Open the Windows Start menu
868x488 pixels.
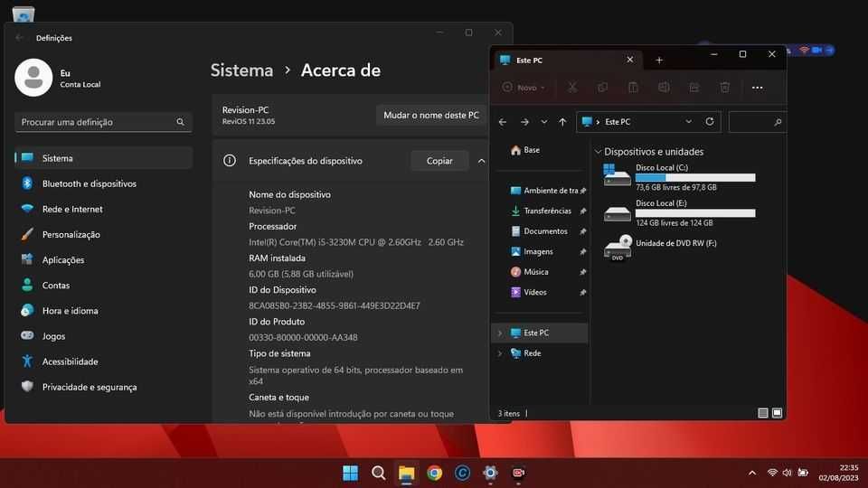coord(351,473)
